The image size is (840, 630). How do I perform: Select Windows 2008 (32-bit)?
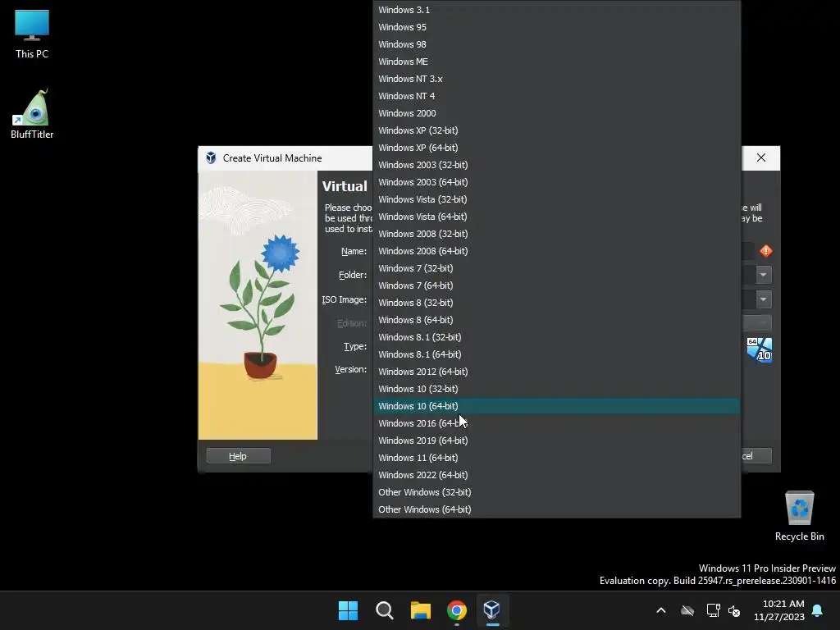tap(557, 234)
